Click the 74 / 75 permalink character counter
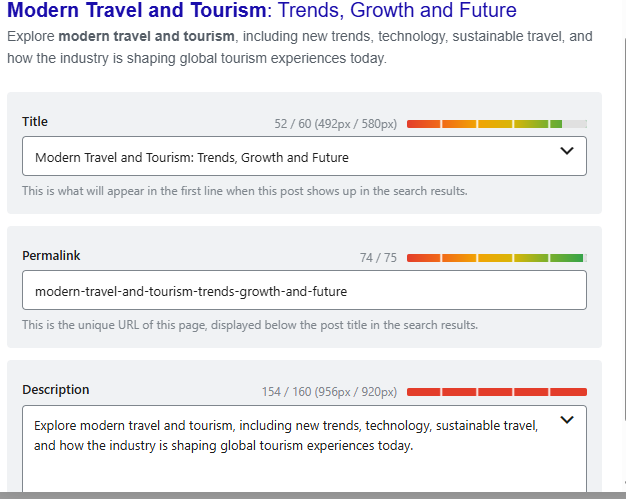Viewport: 626px width, 499px height. [x=378, y=258]
